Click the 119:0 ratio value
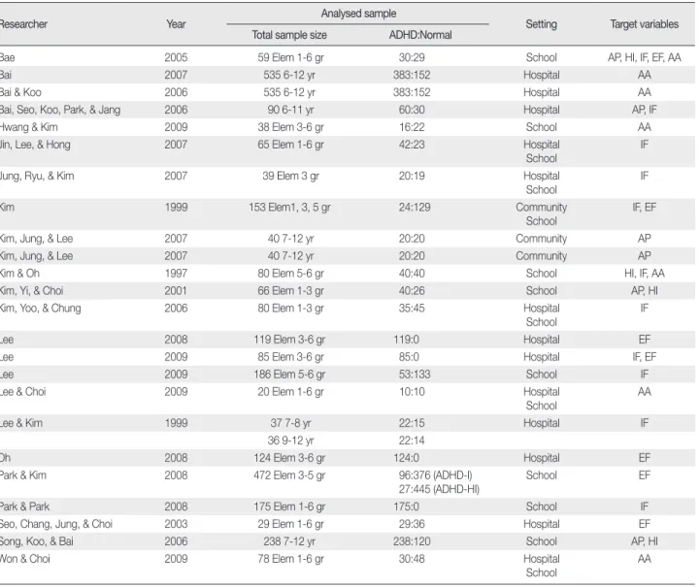Image resolution: width=700 pixels, height=588 pixels. (406, 340)
